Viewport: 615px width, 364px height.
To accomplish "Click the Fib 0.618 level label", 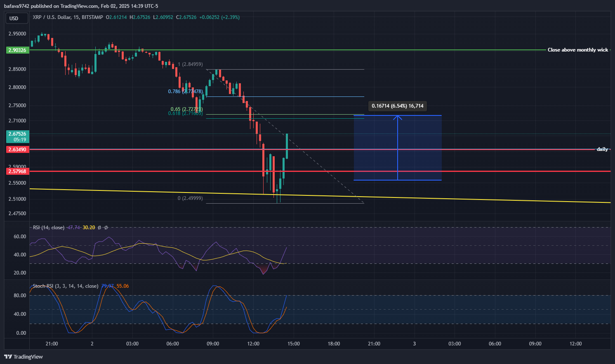I will 185,113.
